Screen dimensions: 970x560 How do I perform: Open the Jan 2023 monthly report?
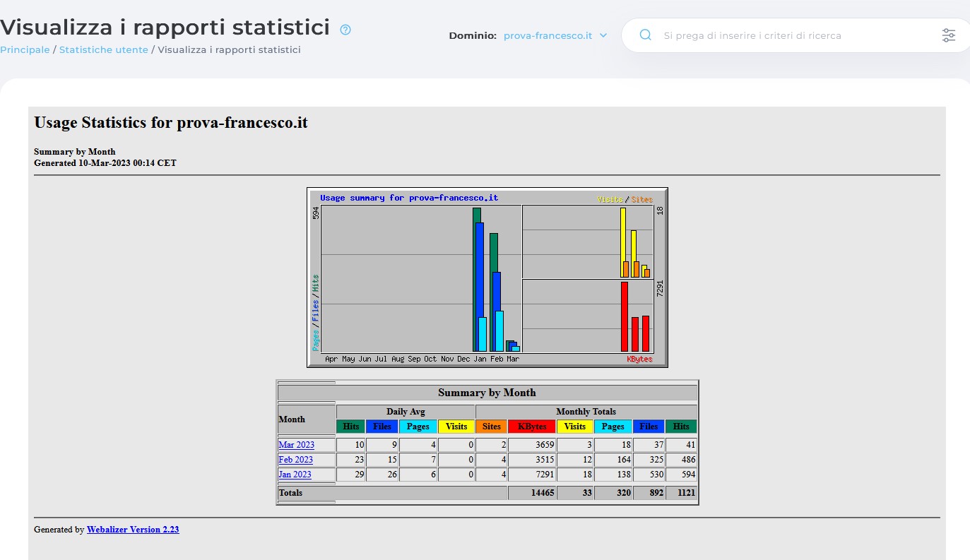pos(295,475)
